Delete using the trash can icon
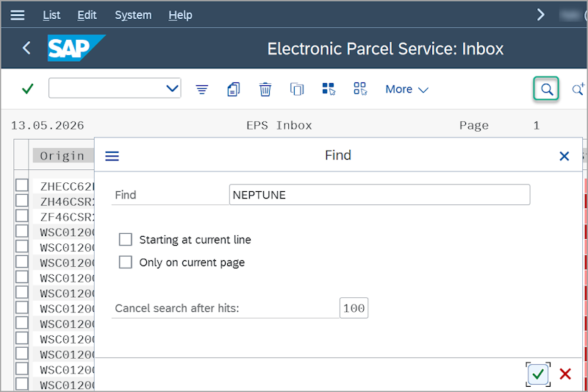Screen dimensions: 588x392 tap(265, 89)
